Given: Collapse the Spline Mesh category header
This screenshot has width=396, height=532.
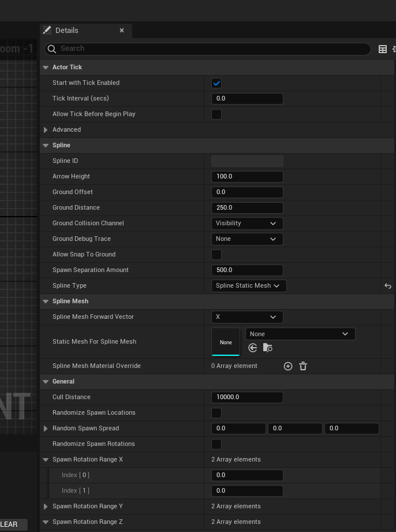Looking at the screenshot, I should (x=46, y=302).
